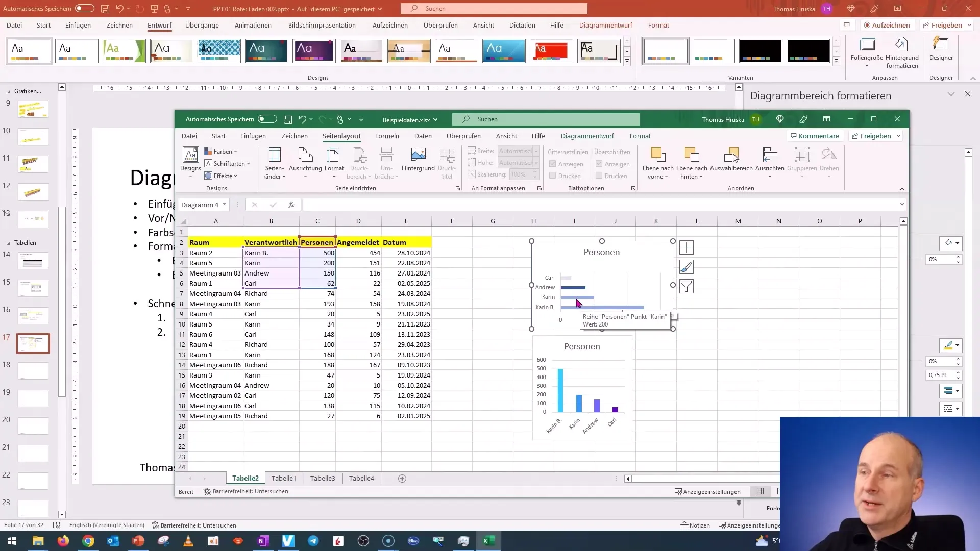Viewport: 980px width, 551px height.
Task: Toggle Überschriften Drucken checkbox
Action: click(x=599, y=176)
